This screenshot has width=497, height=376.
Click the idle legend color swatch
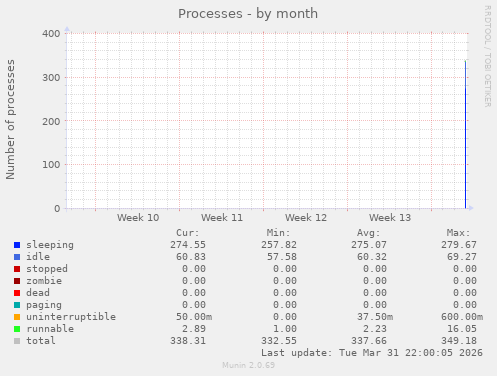pyautogui.click(x=17, y=257)
